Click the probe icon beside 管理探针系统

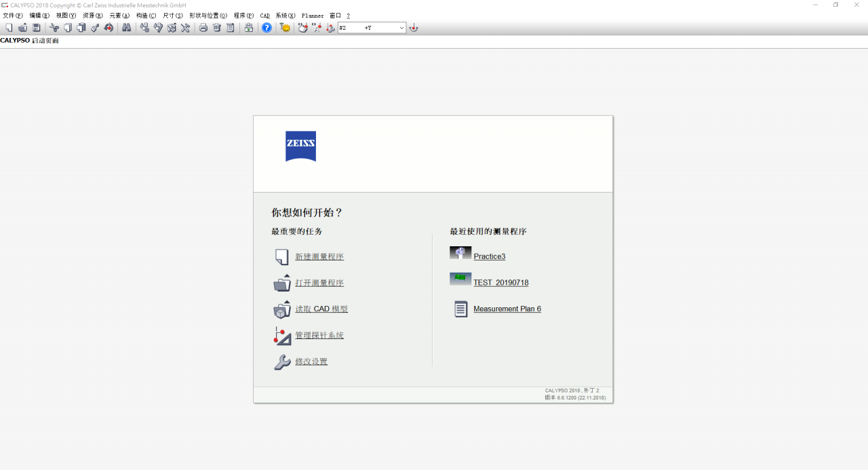(282, 336)
